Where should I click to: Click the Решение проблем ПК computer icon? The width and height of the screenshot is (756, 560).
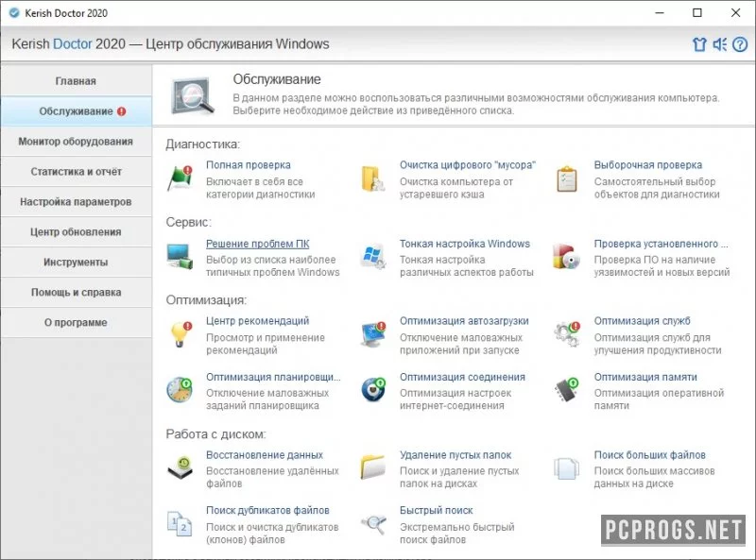tap(180, 256)
